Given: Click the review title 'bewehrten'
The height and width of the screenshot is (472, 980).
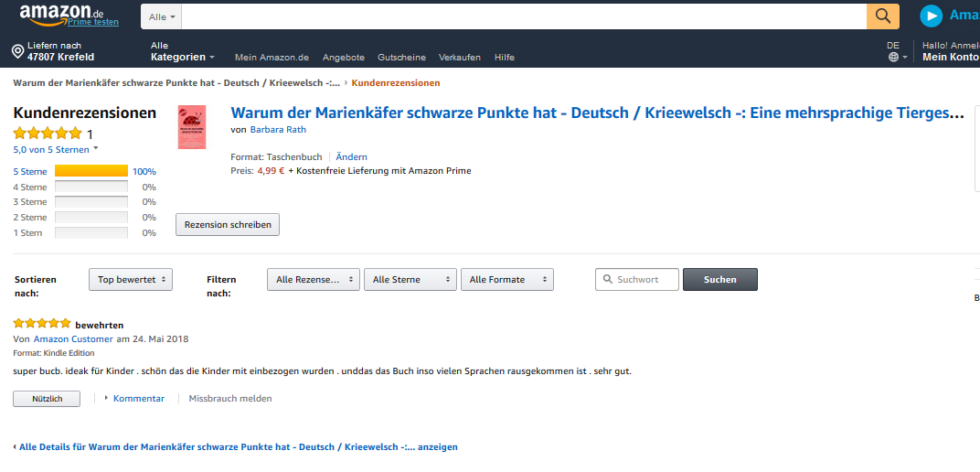Looking at the screenshot, I should (100, 325).
